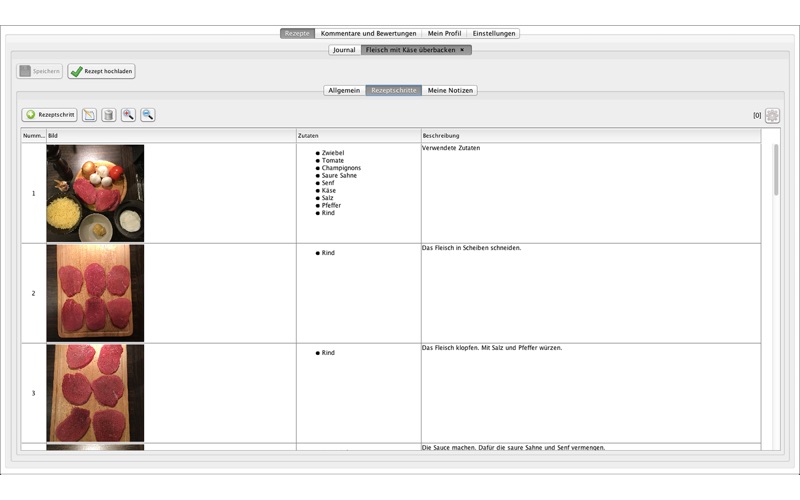This screenshot has width=800, height=500.
Task: Click the delete recipe step trash icon
Action: [109, 115]
